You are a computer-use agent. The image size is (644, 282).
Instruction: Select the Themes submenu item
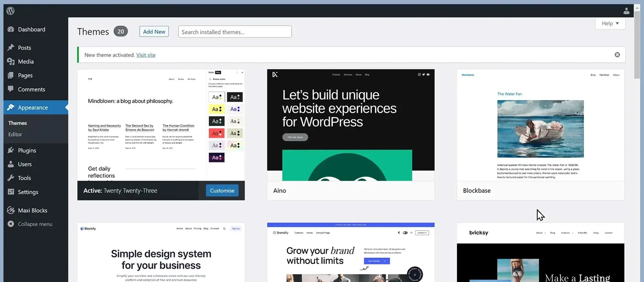17,123
